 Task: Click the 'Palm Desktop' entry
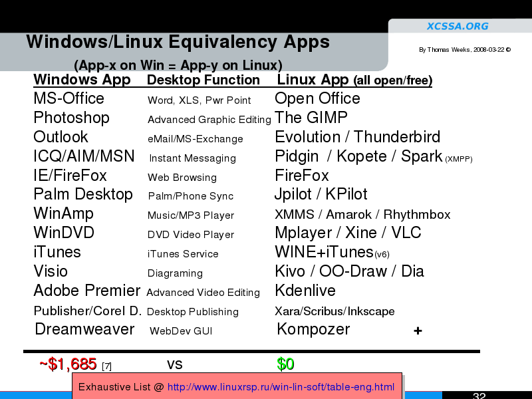click(83, 194)
